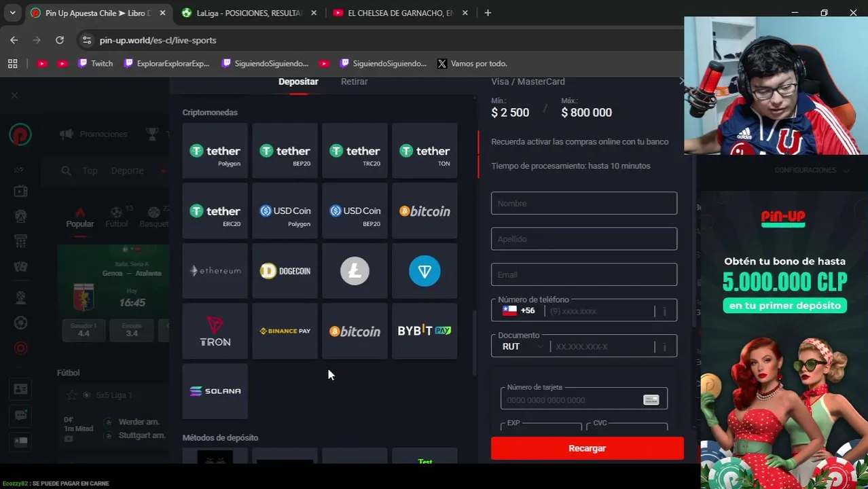This screenshot has width=868, height=489.
Task: Open Promociones in background page
Action: pyautogui.click(x=94, y=134)
